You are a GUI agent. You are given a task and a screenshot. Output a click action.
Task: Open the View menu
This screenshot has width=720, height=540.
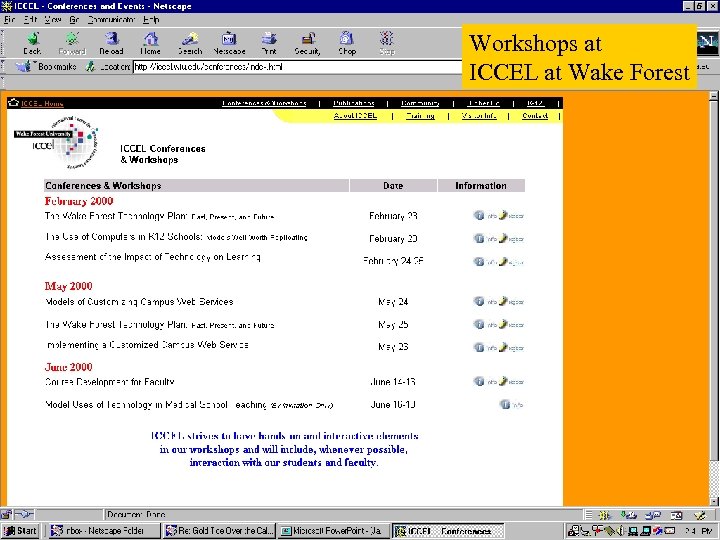pyautogui.click(x=53, y=20)
